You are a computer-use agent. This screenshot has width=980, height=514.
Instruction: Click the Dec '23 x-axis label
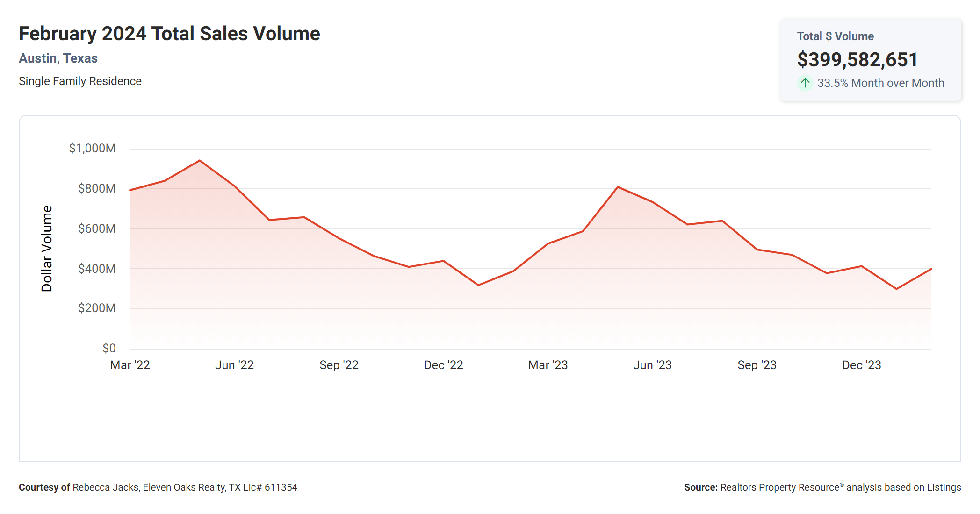pos(861,365)
